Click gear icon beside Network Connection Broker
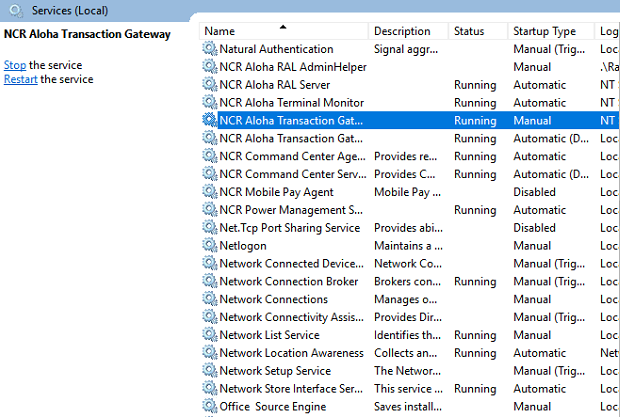 [210, 281]
